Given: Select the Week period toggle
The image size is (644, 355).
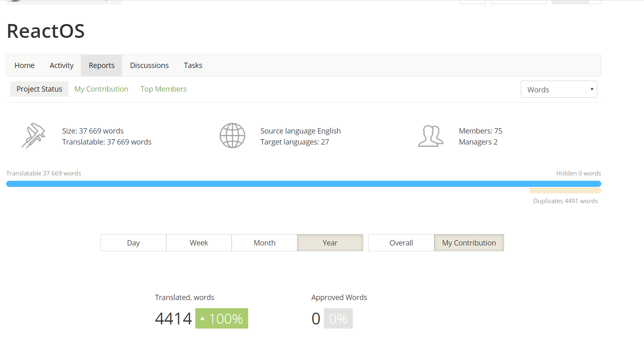Looking at the screenshot, I should coord(199,243).
